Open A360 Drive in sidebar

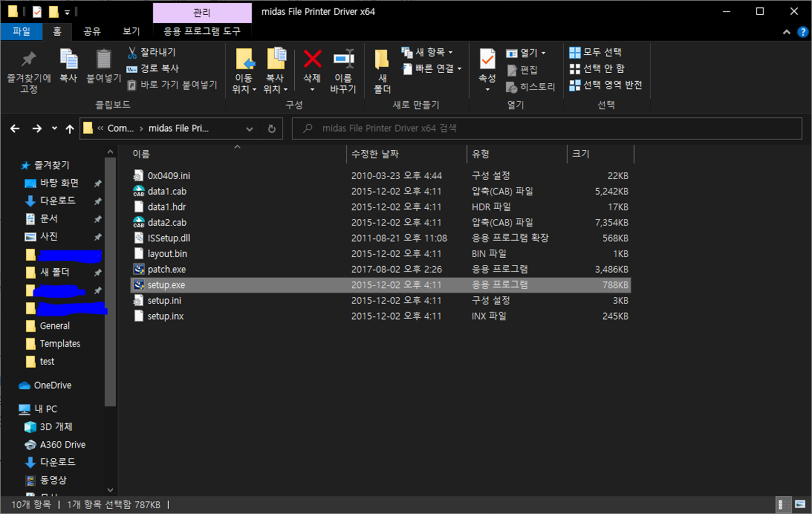click(62, 445)
